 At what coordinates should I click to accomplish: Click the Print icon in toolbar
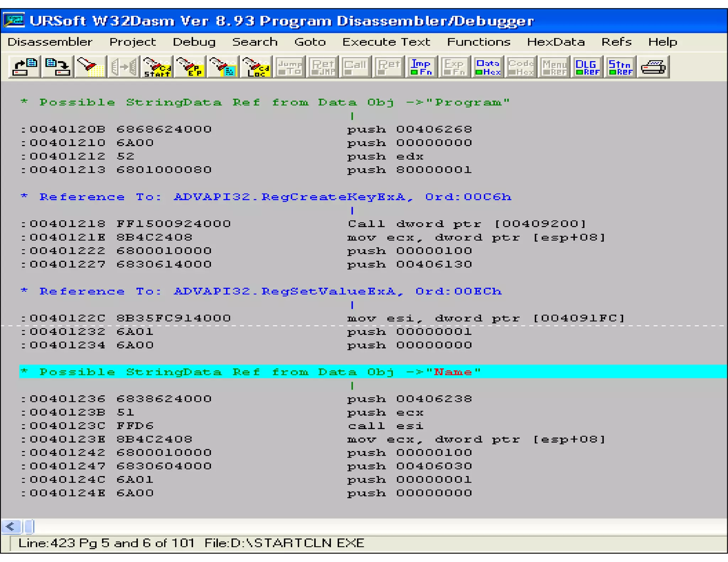pyautogui.click(x=653, y=67)
